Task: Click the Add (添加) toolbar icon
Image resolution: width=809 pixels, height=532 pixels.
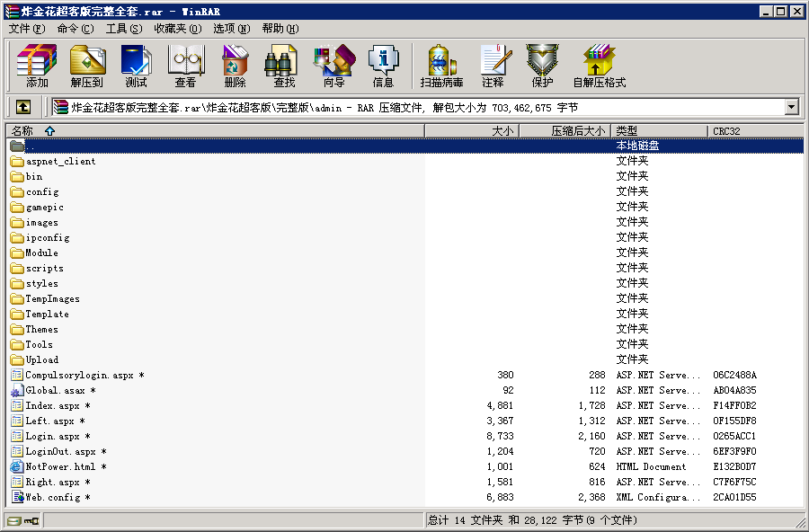Action: (37, 66)
